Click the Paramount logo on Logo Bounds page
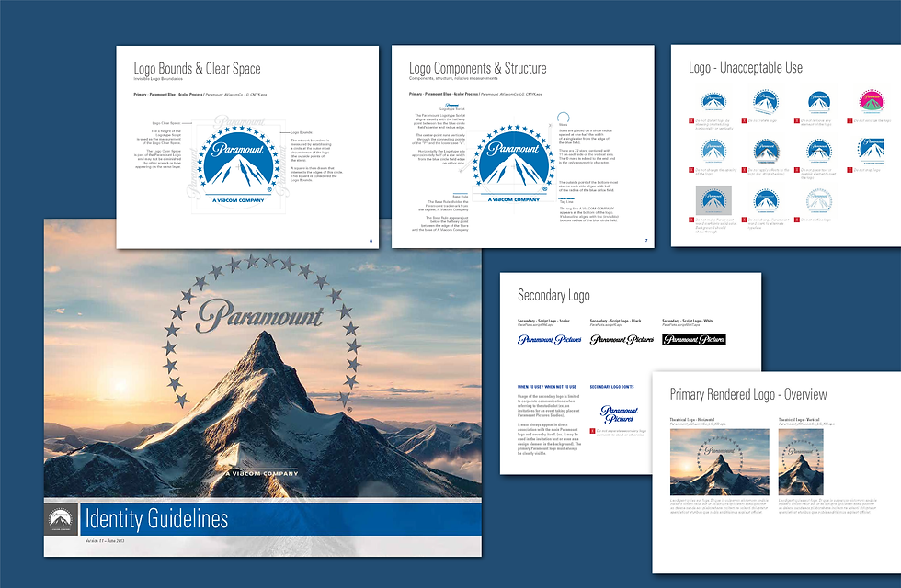Image resolution: width=901 pixels, height=588 pixels. pos(238,164)
